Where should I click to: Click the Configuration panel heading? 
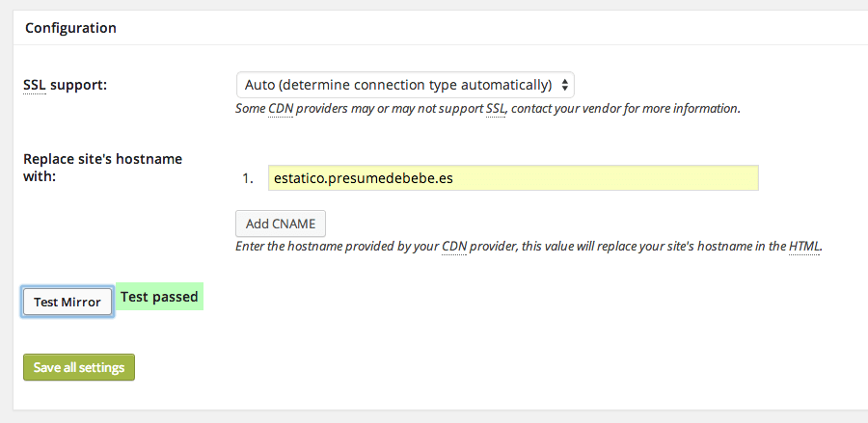[x=70, y=28]
